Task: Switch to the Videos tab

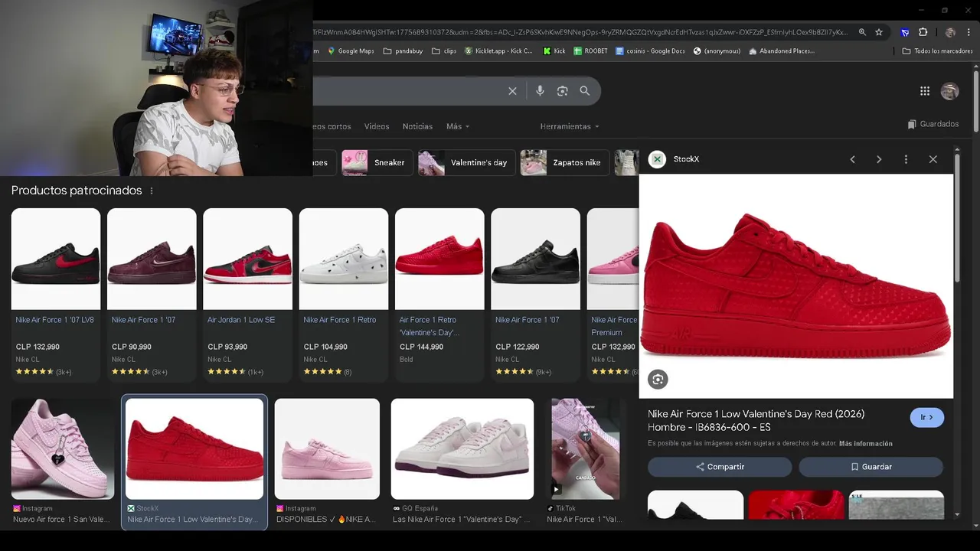Action: point(377,126)
